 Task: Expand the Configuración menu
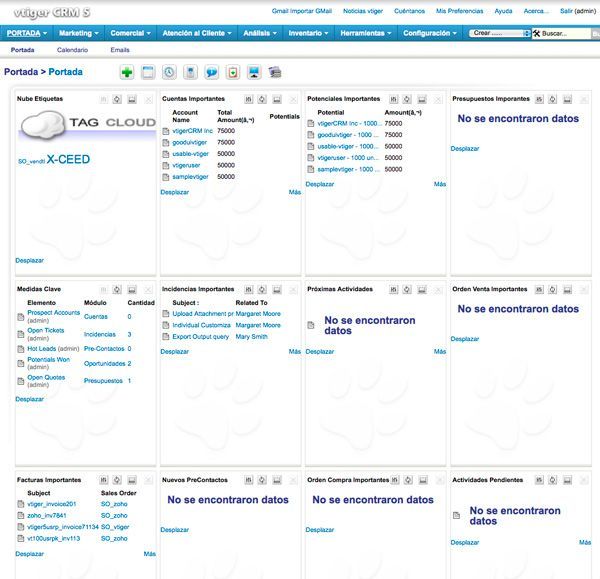coord(430,33)
